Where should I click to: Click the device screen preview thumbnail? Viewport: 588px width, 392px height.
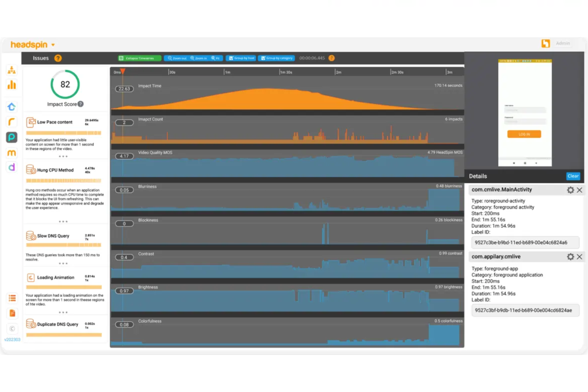[525, 113]
